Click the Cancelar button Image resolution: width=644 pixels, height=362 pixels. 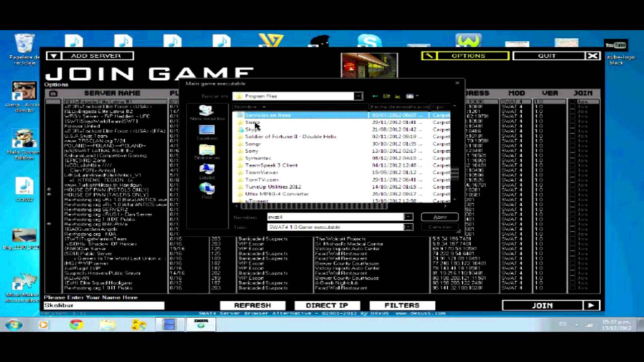tap(440, 227)
